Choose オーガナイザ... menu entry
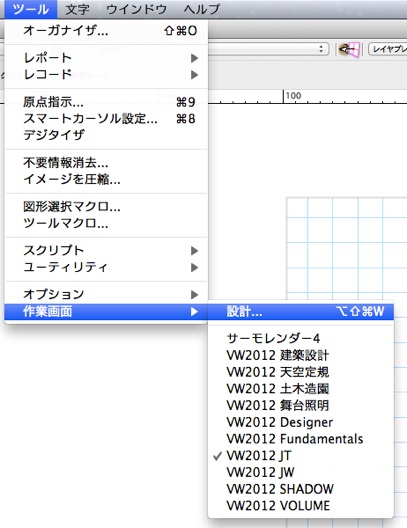The image size is (407, 528). click(x=106, y=31)
